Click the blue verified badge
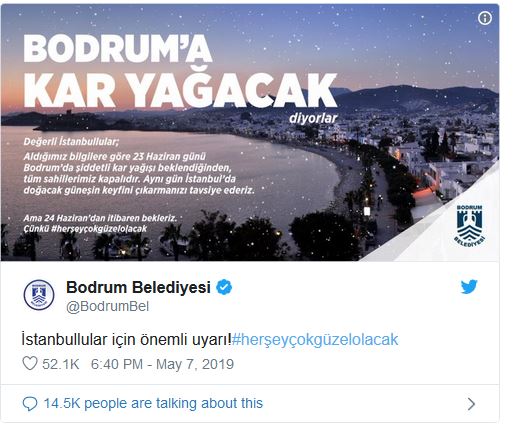Image resolution: width=521 pixels, height=433 pixels. click(x=224, y=287)
